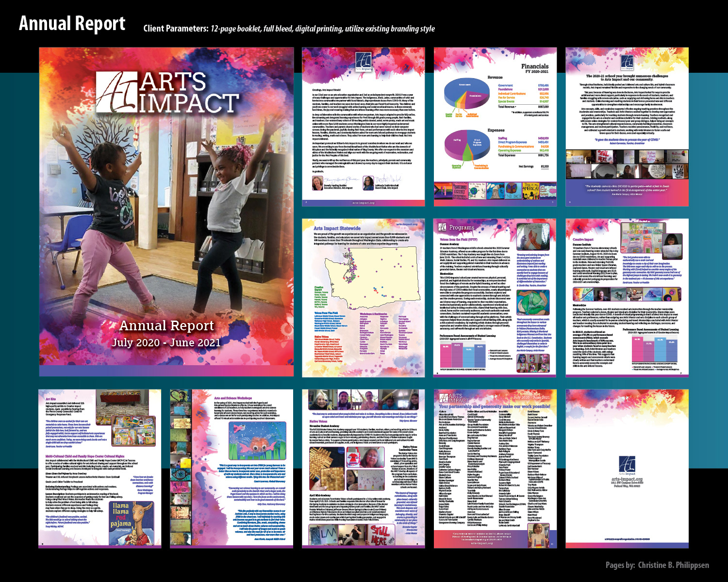The height and width of the screenshot is (582, 728).
Task: Open the Greetings letter page thumbnail
Action: 364,127
